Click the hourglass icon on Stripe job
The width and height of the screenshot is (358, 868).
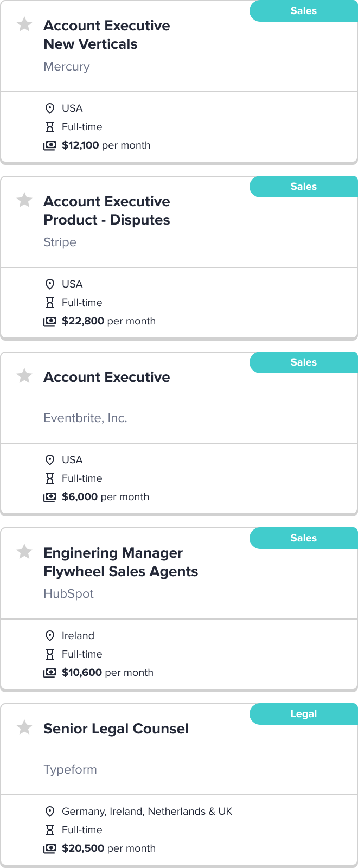(x=50, y=303)
